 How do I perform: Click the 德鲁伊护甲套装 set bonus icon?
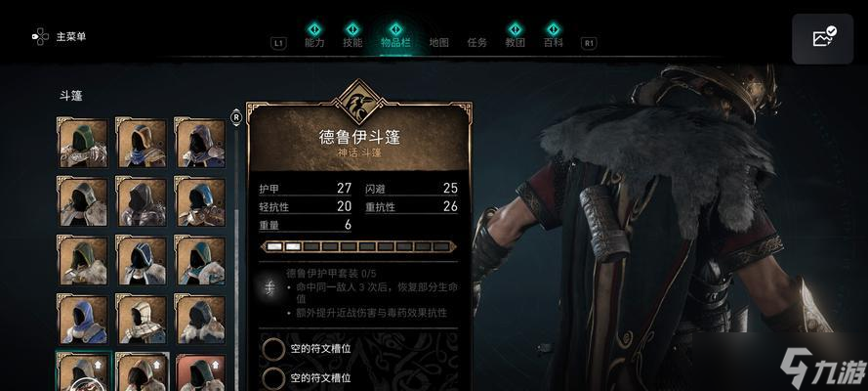269,288
